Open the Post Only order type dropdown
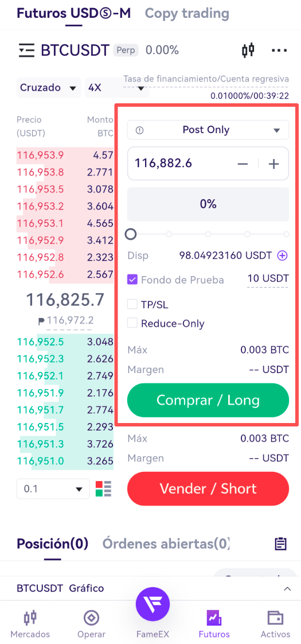301x644 pixels. pyautogui.click(x=208, y=130)
